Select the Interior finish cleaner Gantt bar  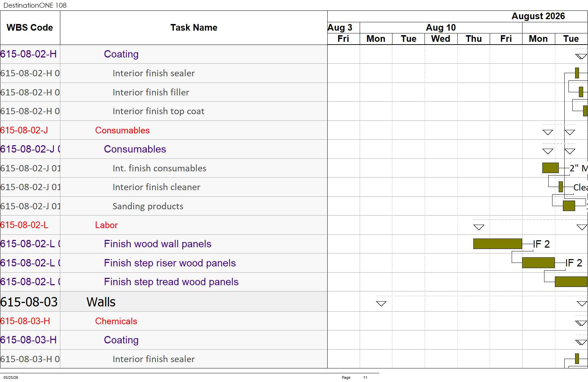[560, 187]
